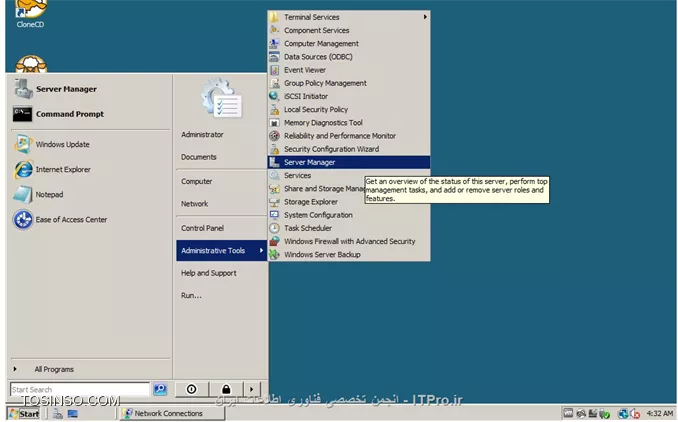This screenshot has height=422, width=678.
Task: Click the Event Viewer icon
Action: tap(274, 70)
